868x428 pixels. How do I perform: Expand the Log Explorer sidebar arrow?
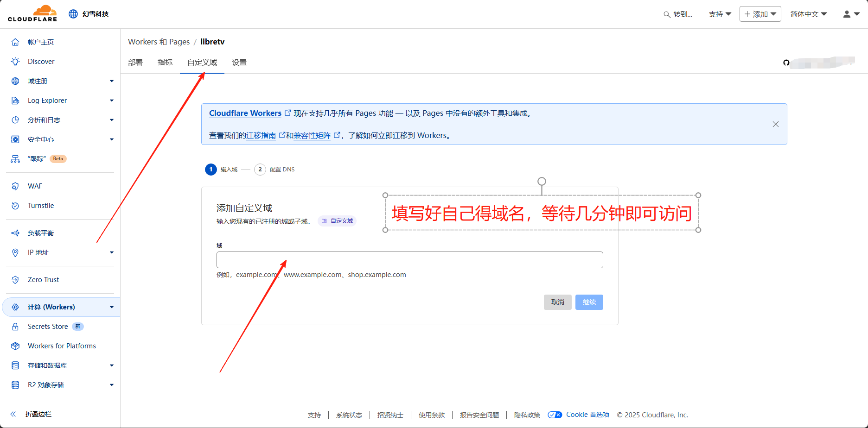coord(112,101)
